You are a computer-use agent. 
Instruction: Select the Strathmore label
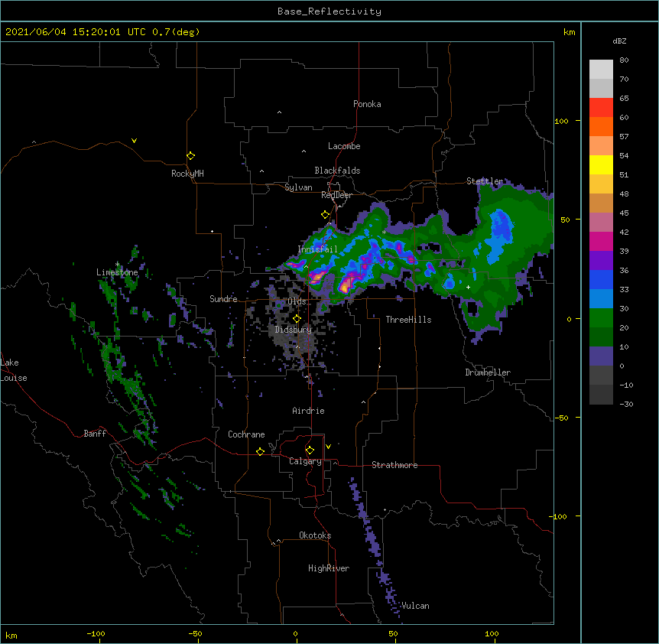click(x=394, y=465)
